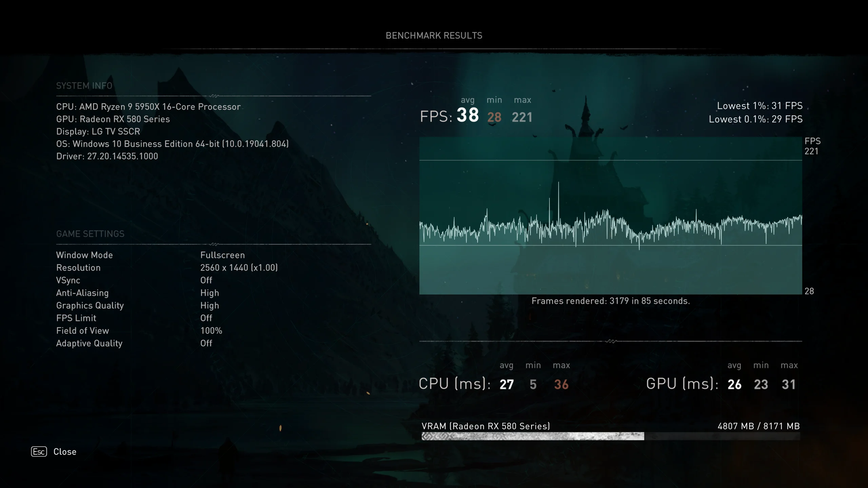This screenshot has height=488, width=868.
Task: Click the GPU maximum value 31
Action: [x=789, y=385]
